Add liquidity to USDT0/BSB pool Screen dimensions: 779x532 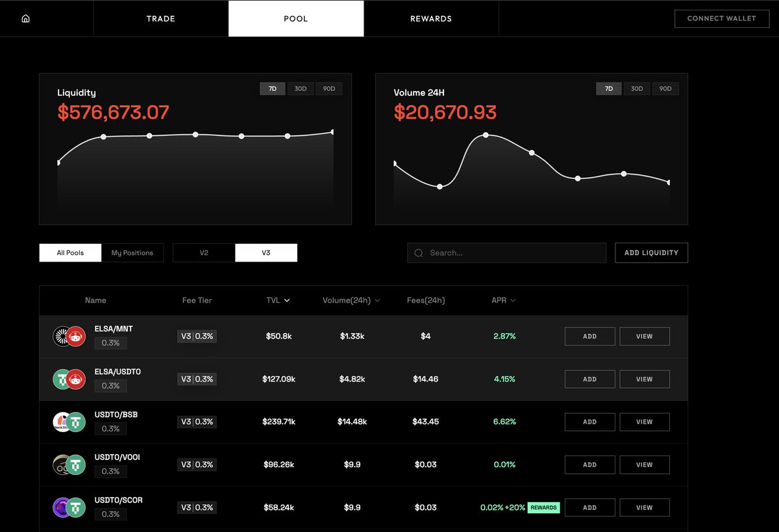click(589, 422)
